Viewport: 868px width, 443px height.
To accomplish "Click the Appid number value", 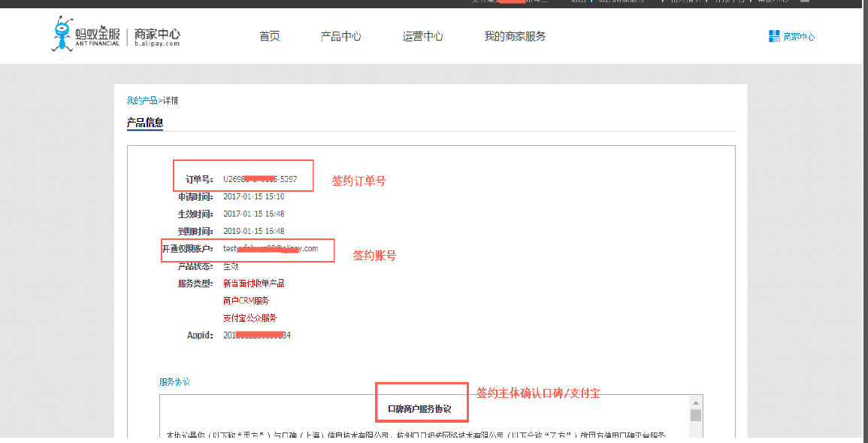I will click(x=257, y=335).
